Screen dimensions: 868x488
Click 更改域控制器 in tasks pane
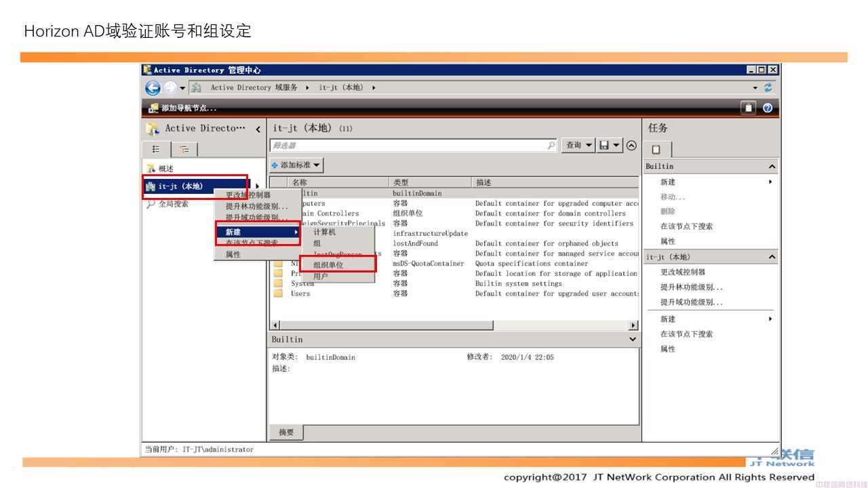coord(683,272)
